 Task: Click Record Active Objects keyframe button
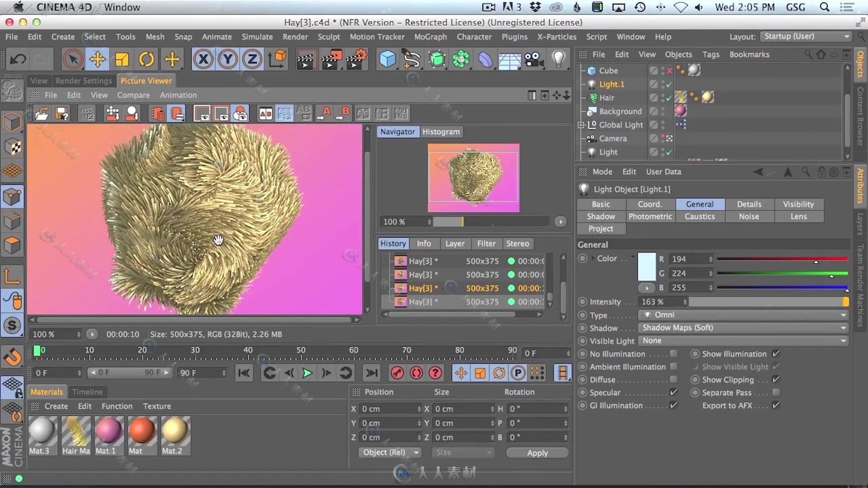coord(397,373)
